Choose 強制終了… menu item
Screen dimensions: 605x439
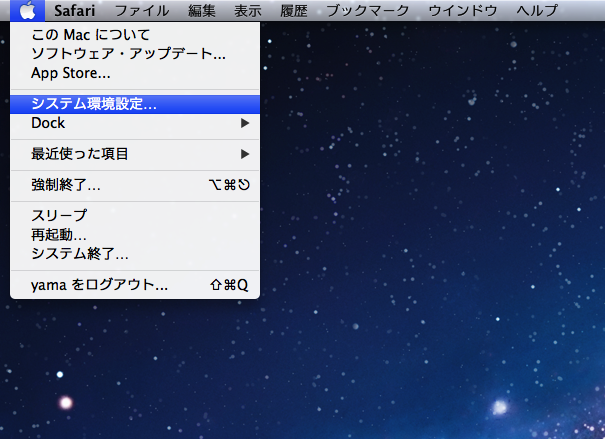click(x=135, y=185)
